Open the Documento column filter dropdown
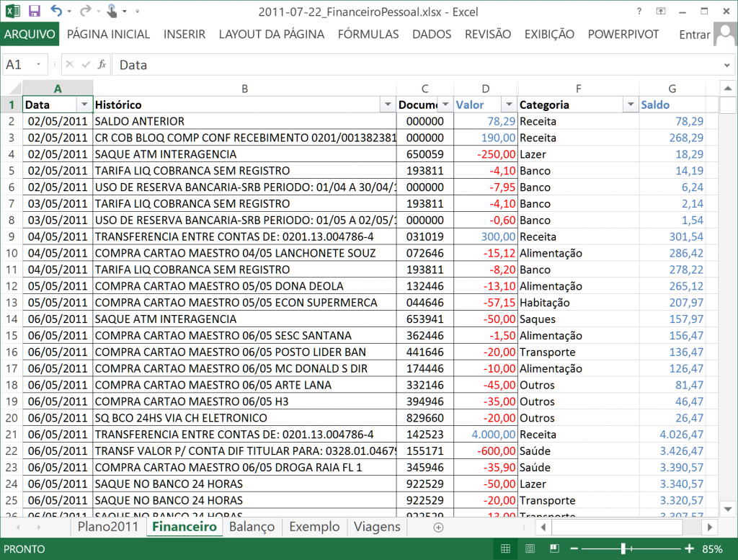The width and height of the screenshot is (738, 560). tap(445, 105)
